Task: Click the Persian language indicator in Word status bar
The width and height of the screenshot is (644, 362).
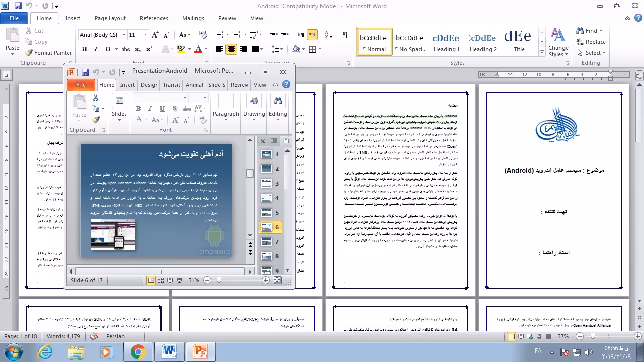Action: 115,336
